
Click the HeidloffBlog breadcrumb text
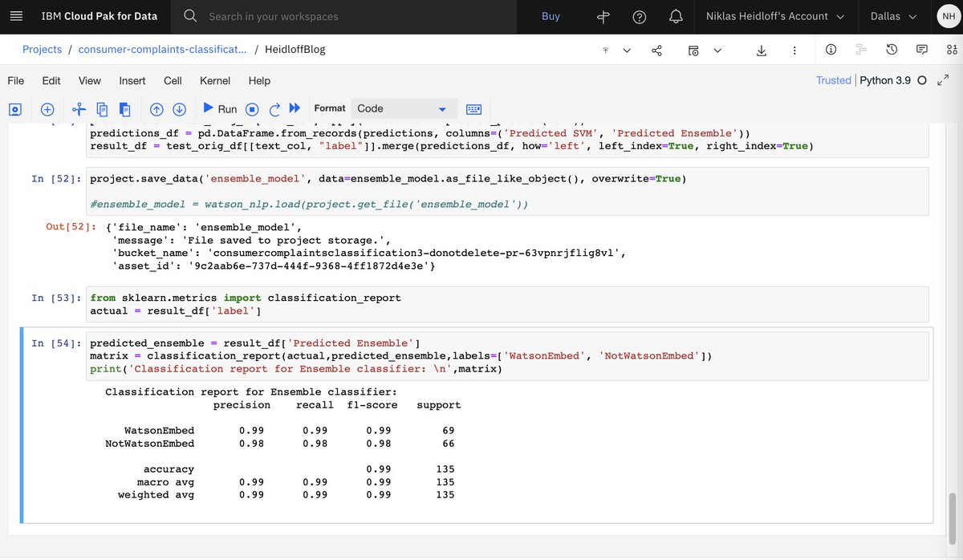[x=295, y=50]
